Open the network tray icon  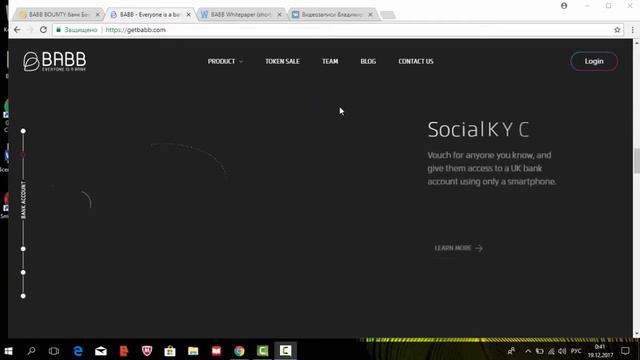(551, 351)
